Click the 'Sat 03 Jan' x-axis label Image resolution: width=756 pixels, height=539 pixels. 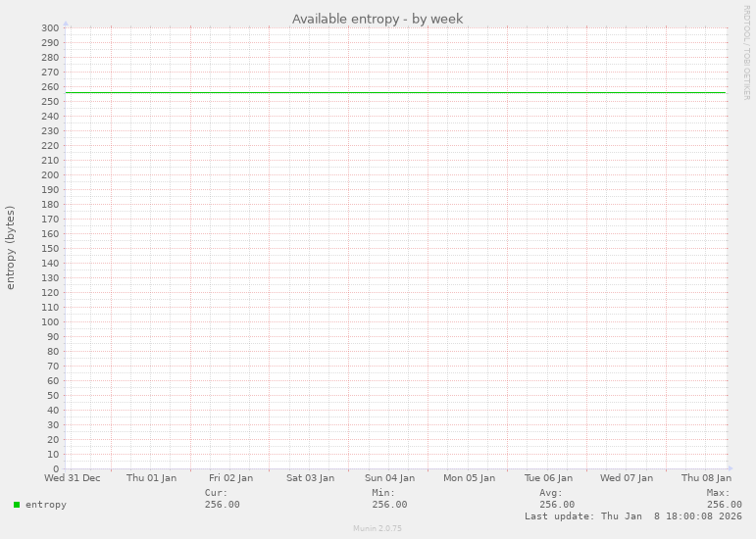click(x=310, y=478)
